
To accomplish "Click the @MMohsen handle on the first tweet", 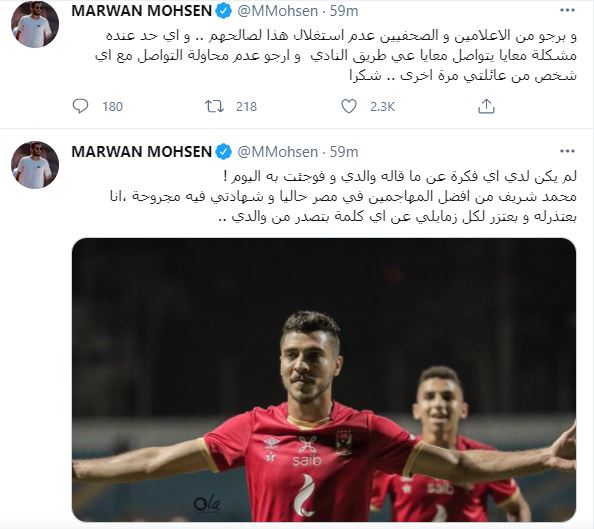I will [278, 11].
